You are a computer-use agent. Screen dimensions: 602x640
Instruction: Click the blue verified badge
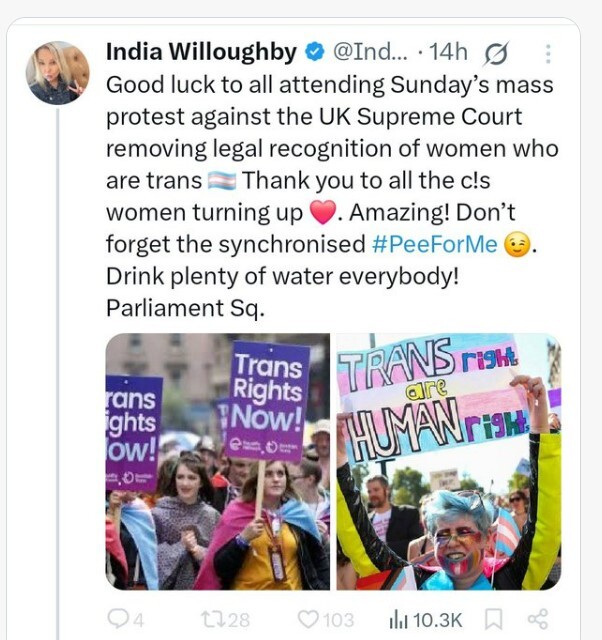pyautogui.click(x=313, y=52)
